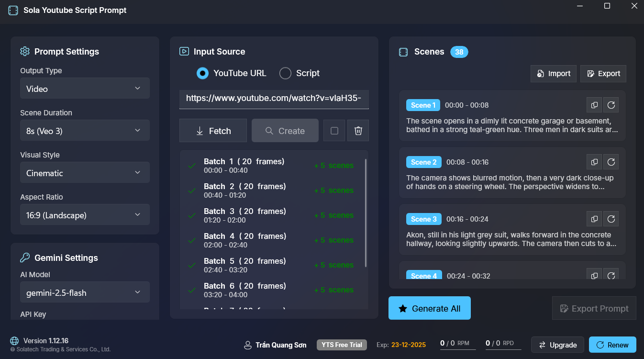Screen dimensions: 644x359
Task: Click the globe icon beside Version
Action: coord(15,341)
